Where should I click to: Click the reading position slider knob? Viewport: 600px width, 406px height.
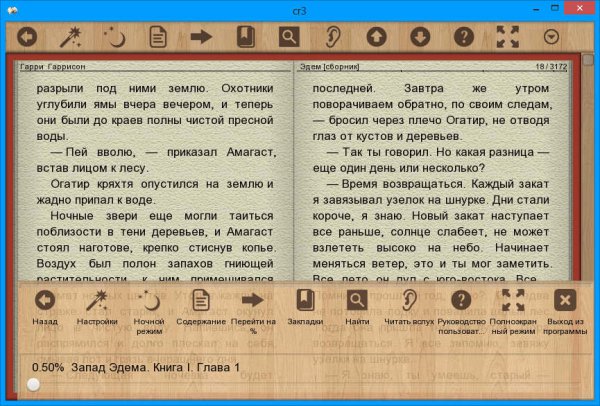pyautogui.click(x=33, y=385)
